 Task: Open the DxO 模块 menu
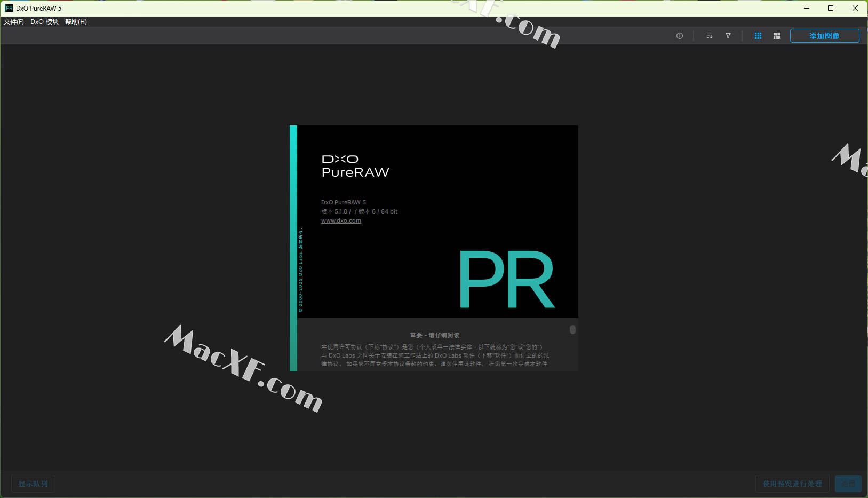point(44,22)
